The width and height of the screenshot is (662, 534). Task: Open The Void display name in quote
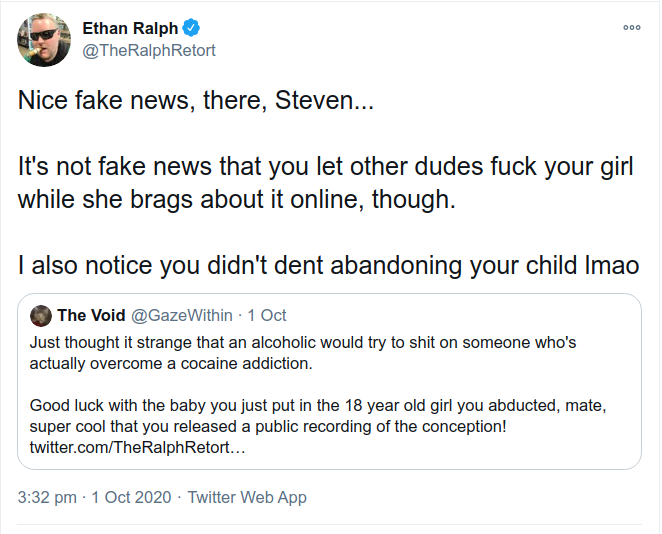click(91, 315)
